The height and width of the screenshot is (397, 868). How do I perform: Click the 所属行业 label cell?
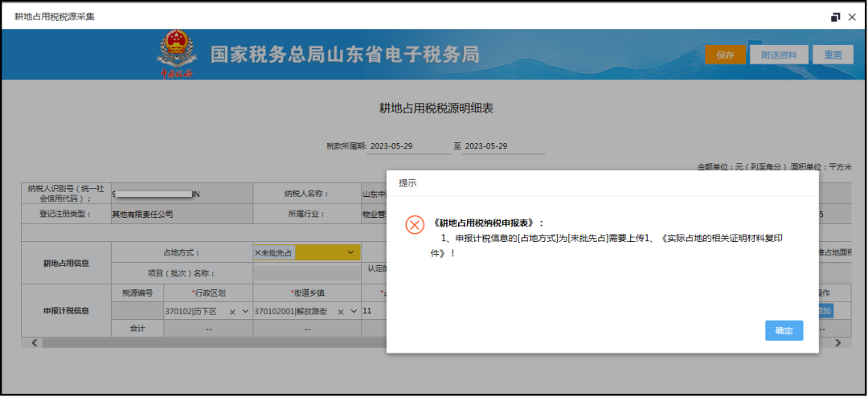point(307,215)
